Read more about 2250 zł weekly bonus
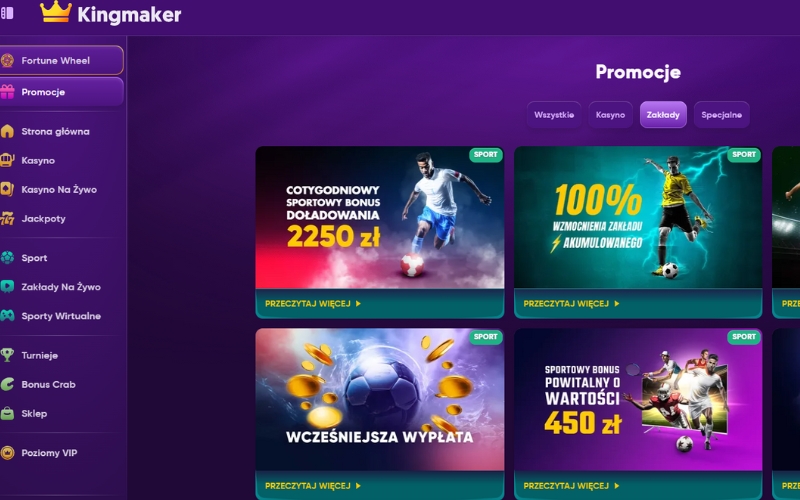Viewport: 800px width, 500px height. point(313,304)
